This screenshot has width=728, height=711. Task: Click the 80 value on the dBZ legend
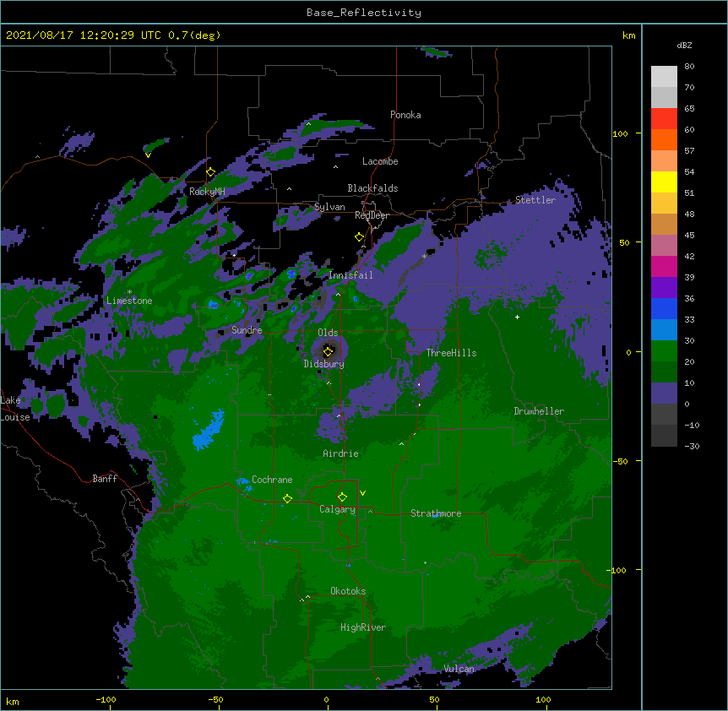pos(689,67)
